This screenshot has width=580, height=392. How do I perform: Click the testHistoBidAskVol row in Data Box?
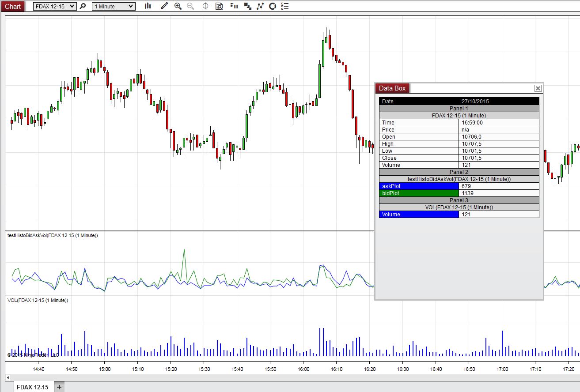point(459,179)
